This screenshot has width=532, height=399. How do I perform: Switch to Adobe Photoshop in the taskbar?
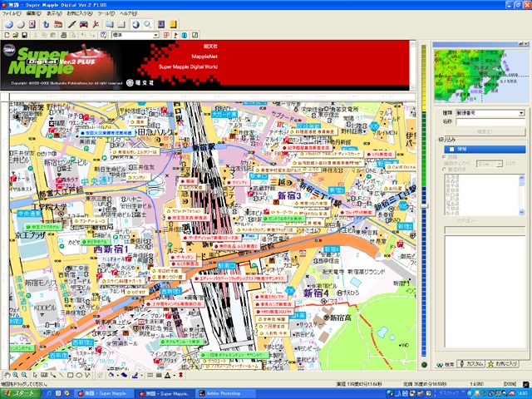tap(224, 393)
